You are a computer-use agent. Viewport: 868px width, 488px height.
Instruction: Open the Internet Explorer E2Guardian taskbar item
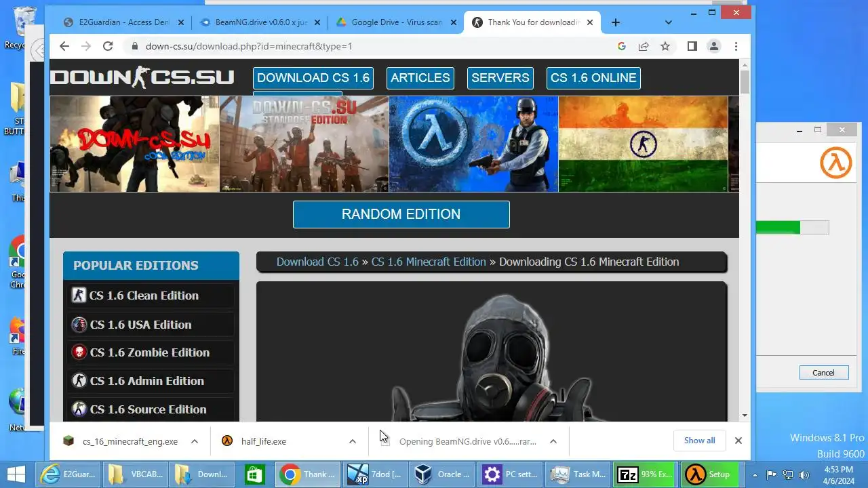tap(68, 474)
